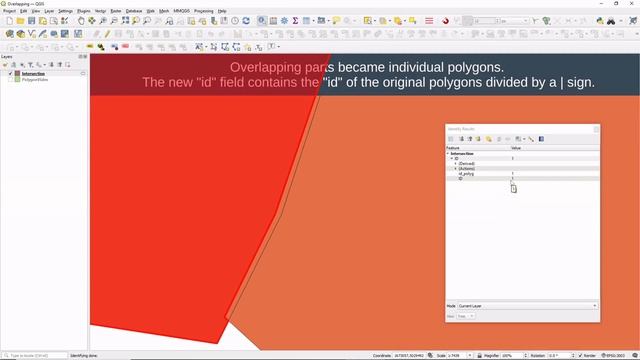Click Collapse Tree in Identify Results

coord(470,139)
